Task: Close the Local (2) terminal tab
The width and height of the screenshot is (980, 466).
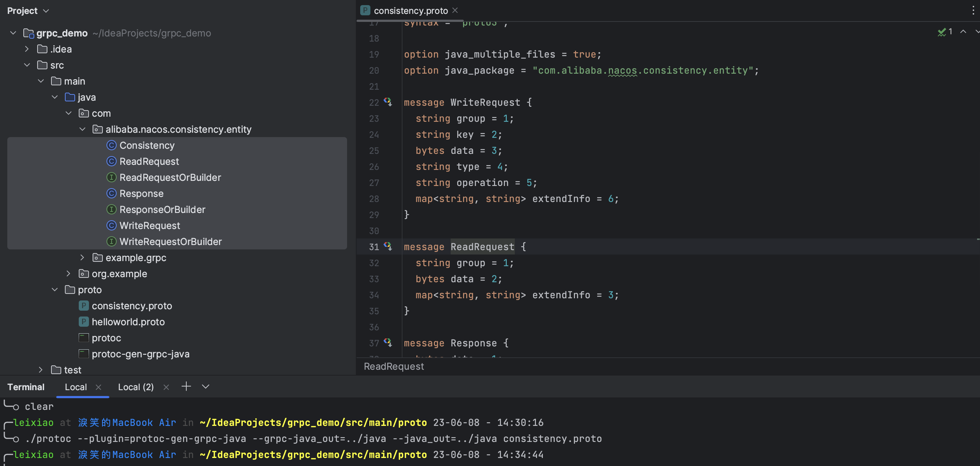Action: [x=166, y=387]
